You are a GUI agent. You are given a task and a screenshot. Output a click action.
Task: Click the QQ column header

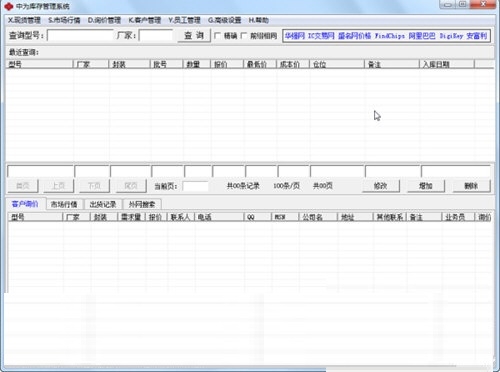pos(258,217)
